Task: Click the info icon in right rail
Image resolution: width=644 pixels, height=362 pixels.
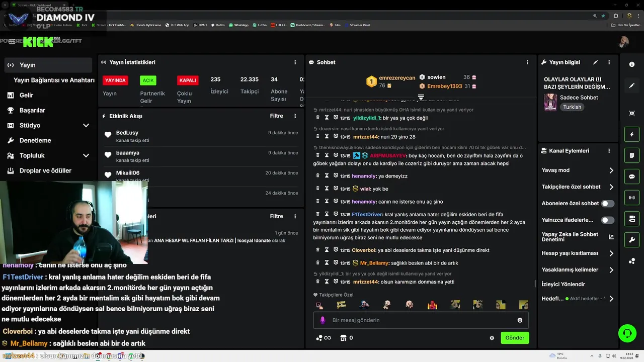Action: point(632,64)
